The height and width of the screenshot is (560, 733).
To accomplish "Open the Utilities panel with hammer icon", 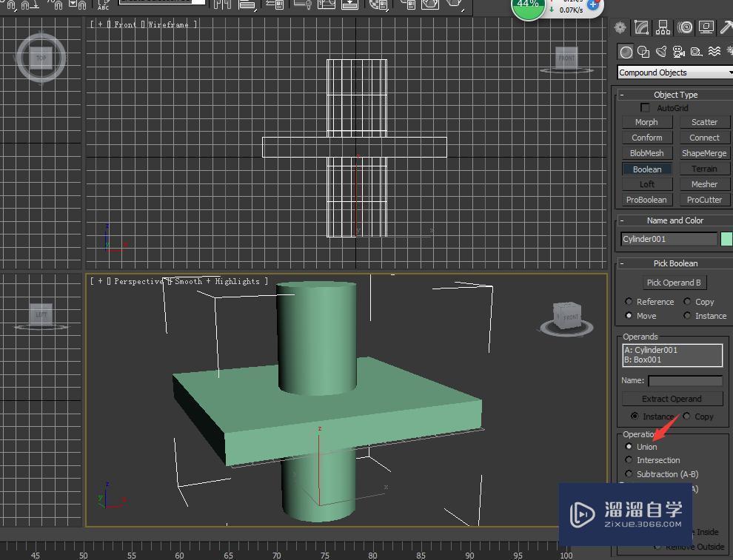I will [726, 27].
